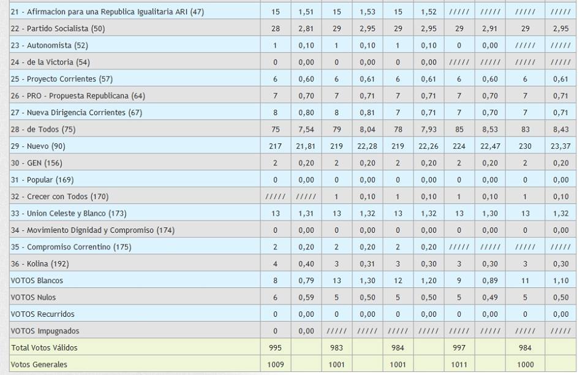Click the 230 value in the Nuevo row

coord(525,146)
